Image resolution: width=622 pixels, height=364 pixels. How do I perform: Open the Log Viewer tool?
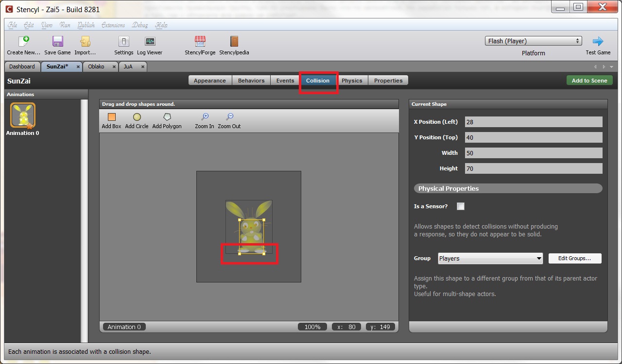pos(150,42)
